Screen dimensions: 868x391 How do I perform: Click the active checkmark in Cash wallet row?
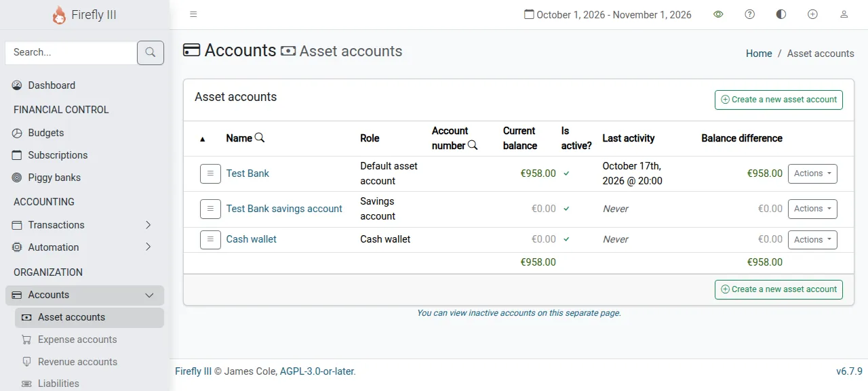coord(566,239)
